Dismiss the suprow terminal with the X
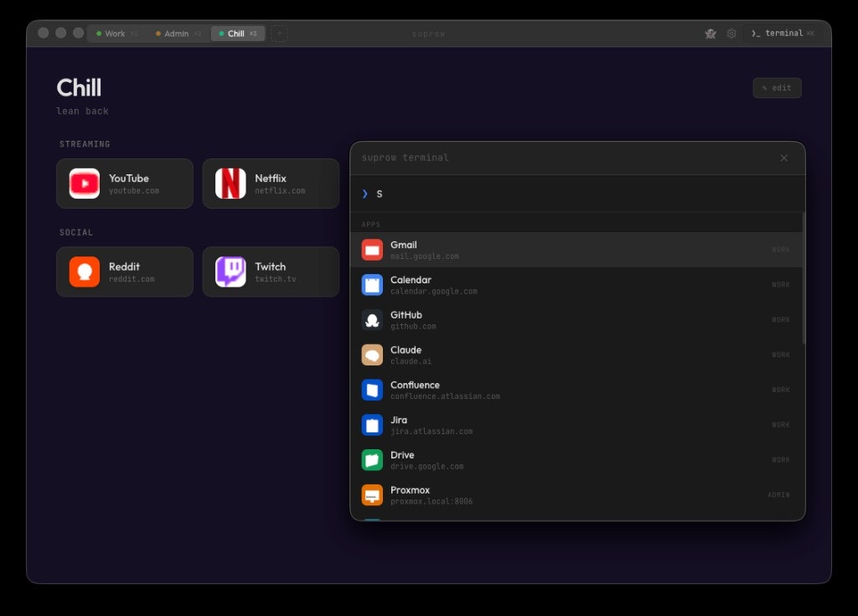858x616 pixels. click(x=784, y=158)
